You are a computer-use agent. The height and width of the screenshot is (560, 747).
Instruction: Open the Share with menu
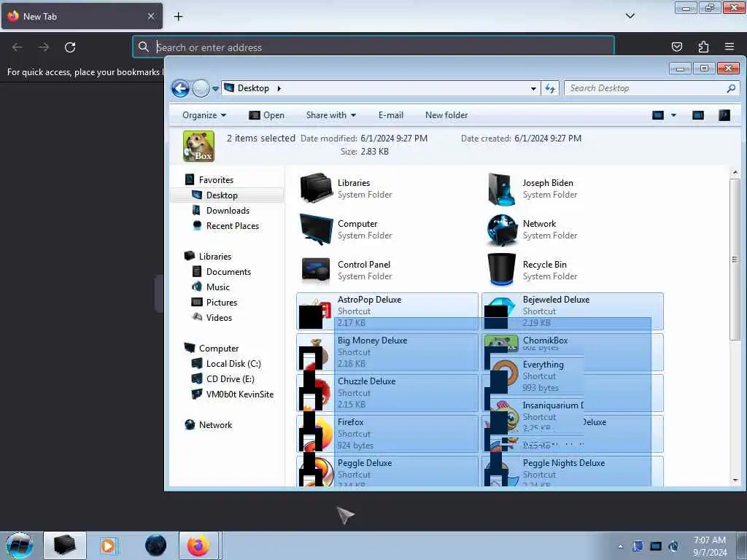pyautogui.click(x=330, y=115)
